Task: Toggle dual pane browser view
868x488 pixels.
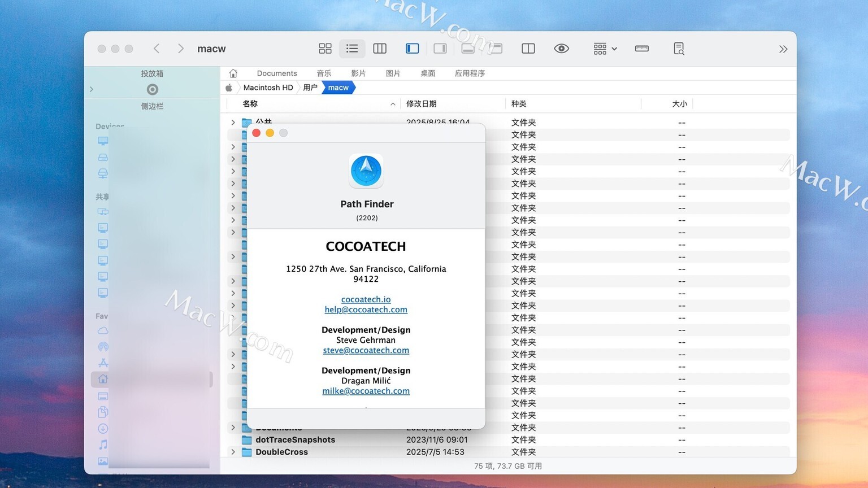Action: 528,49
